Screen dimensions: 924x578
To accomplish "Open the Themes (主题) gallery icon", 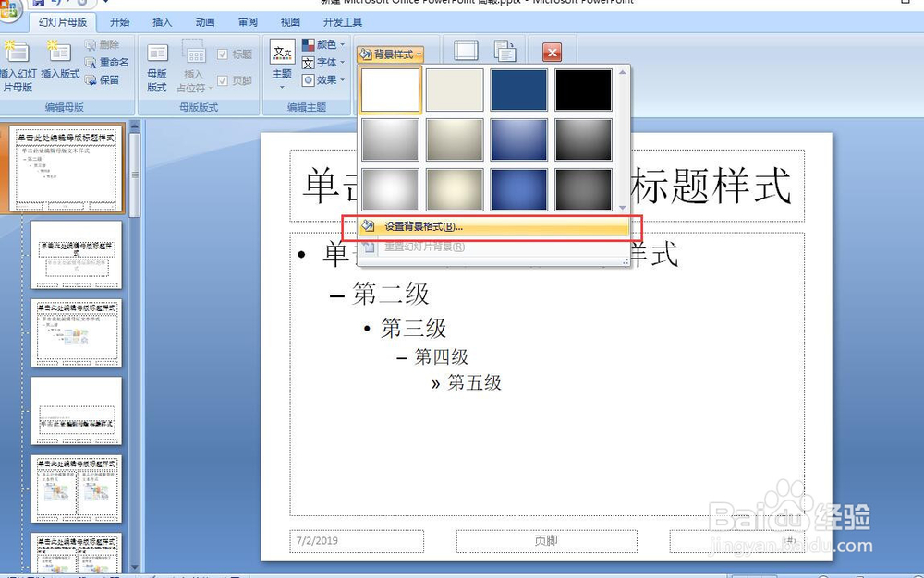I will (282, 53).
